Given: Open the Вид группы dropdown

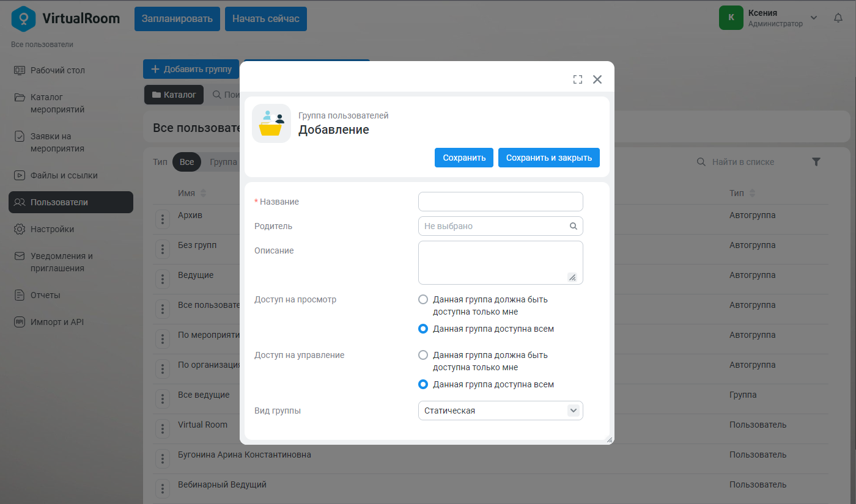Looking at the screenshot, I should [501, 411].
